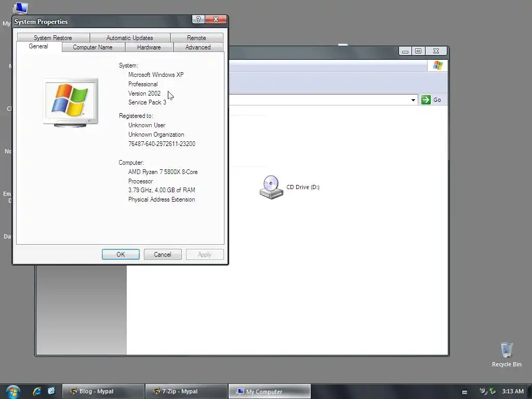Close the System Properties dialog

tap(216, 19)
